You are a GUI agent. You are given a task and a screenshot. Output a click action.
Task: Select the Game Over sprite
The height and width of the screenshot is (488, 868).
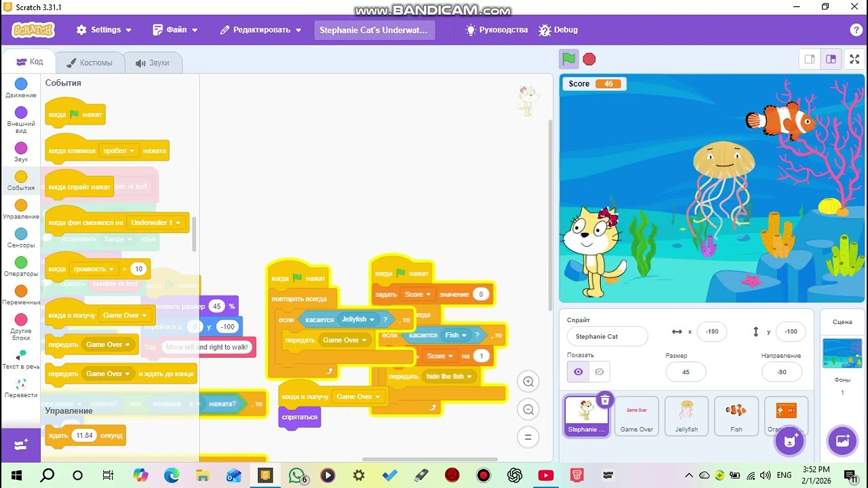[x=637, y=416]
